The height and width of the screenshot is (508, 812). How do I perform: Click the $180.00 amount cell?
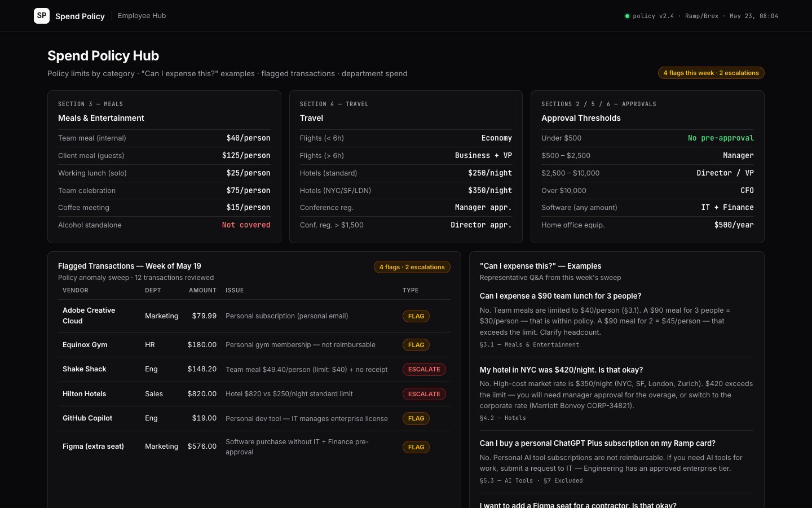(x=202, y=345)
